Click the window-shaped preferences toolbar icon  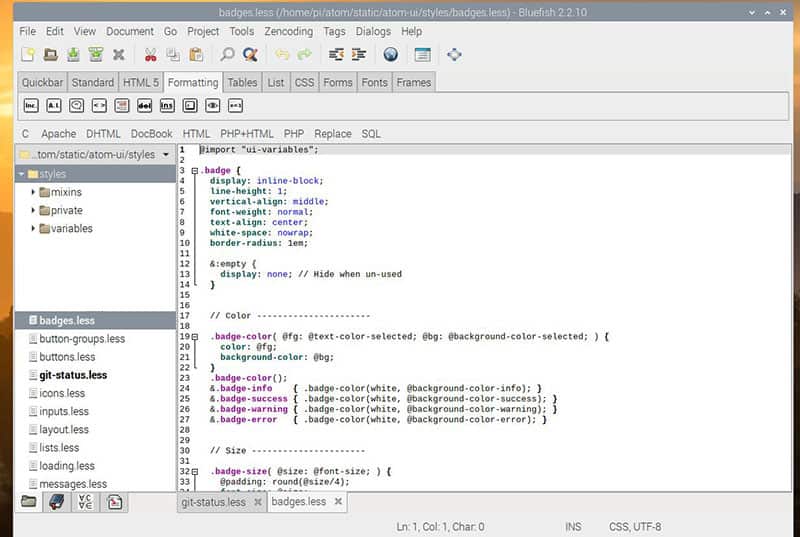coord(422,55)
